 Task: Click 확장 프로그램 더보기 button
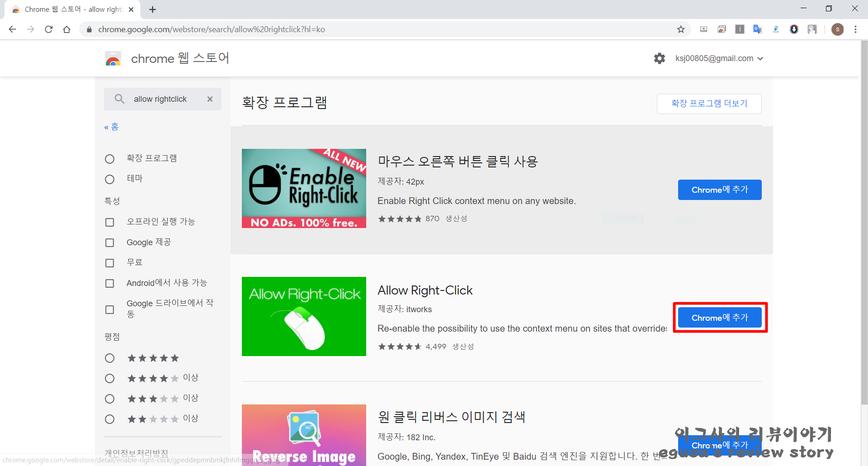pos(709,104)
